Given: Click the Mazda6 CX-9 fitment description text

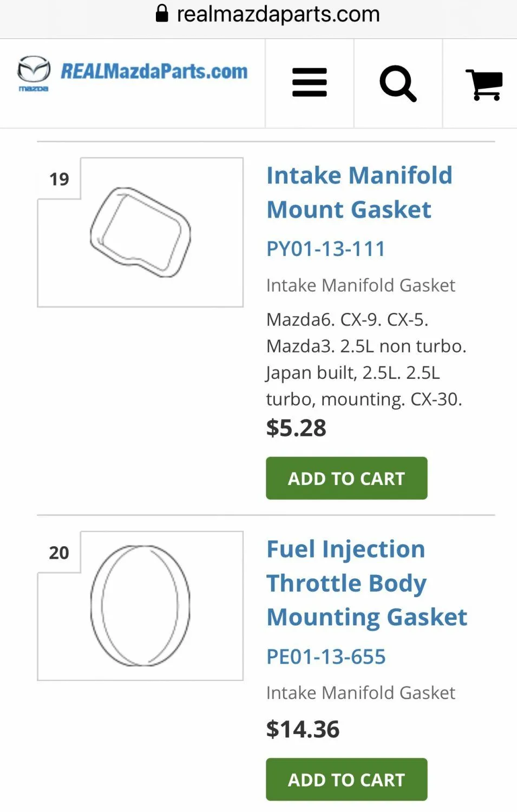Looking at the screenshot, I should [366, 359].
